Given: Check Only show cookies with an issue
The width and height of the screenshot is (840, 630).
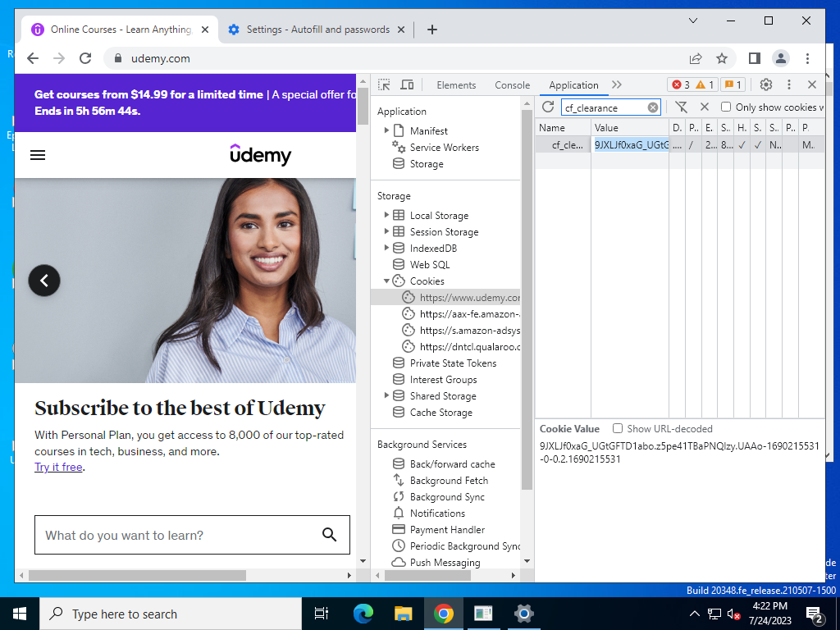Looking at the screenshot, I should [x=725, y=107].
